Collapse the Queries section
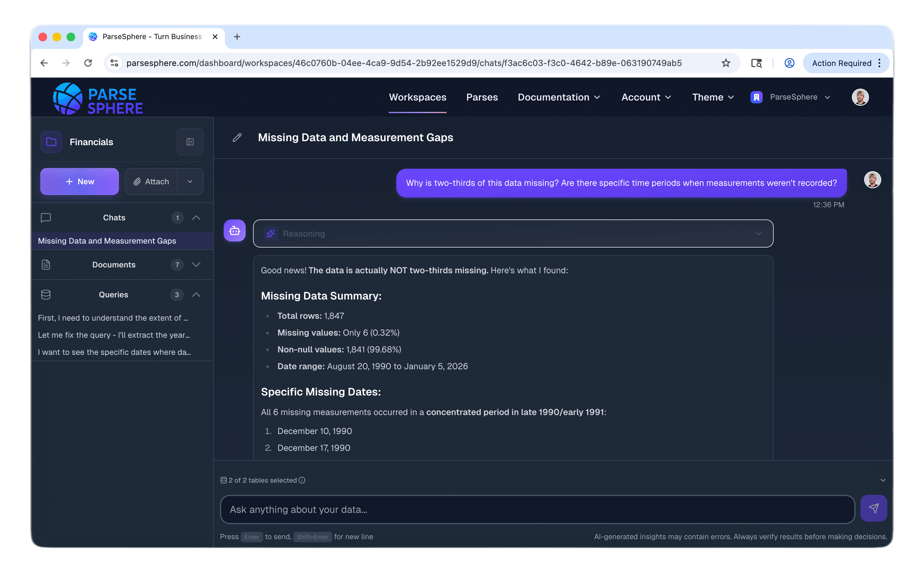This screenshot has height=574, width=924. [196, 294]
